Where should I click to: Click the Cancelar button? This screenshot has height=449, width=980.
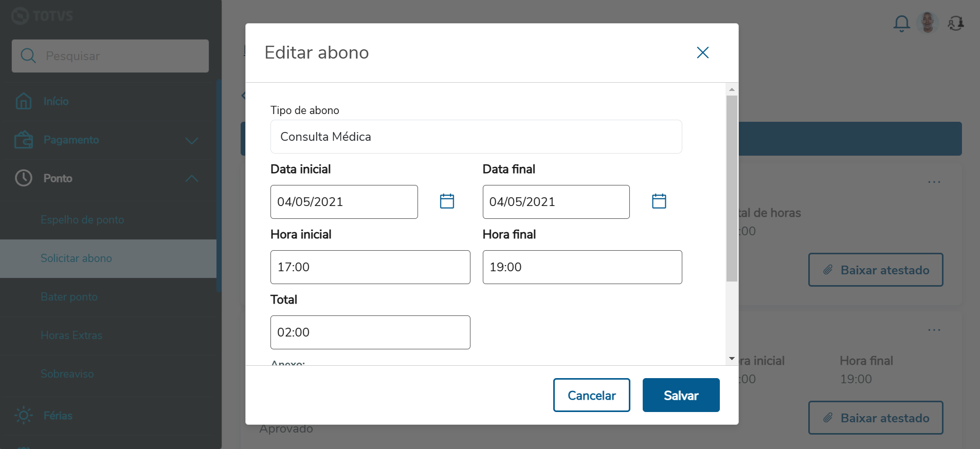(x=591, y=395)
